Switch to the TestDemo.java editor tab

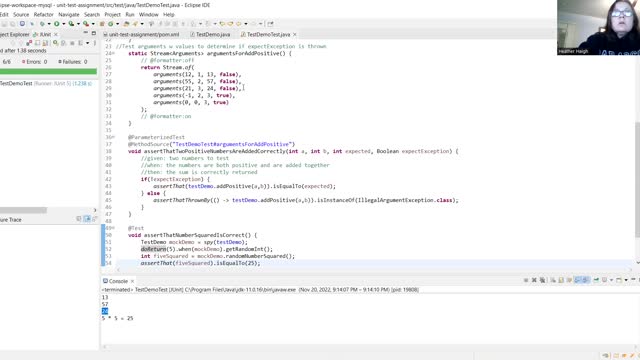212,35
